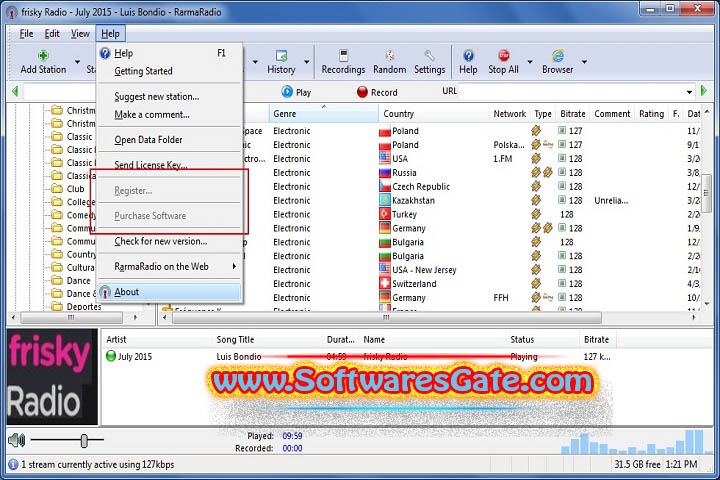Sort by Rating column header
The width and height of the screenshot is (720, 480).
[x=652, y=113]
